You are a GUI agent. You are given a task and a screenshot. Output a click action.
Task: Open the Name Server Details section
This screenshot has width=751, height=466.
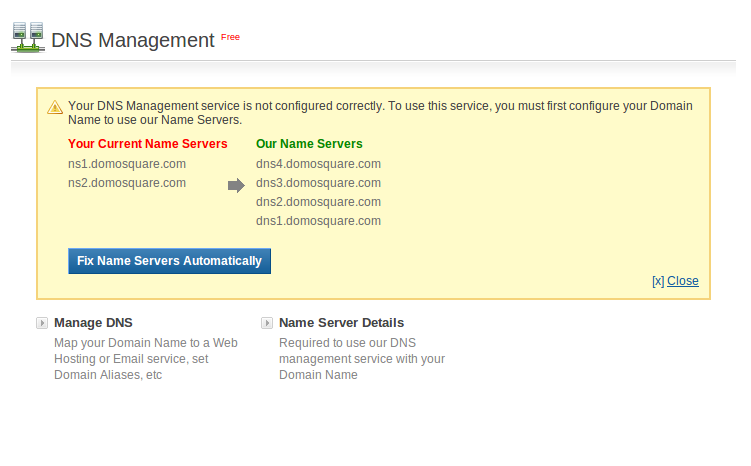click(x=341, y=323)
